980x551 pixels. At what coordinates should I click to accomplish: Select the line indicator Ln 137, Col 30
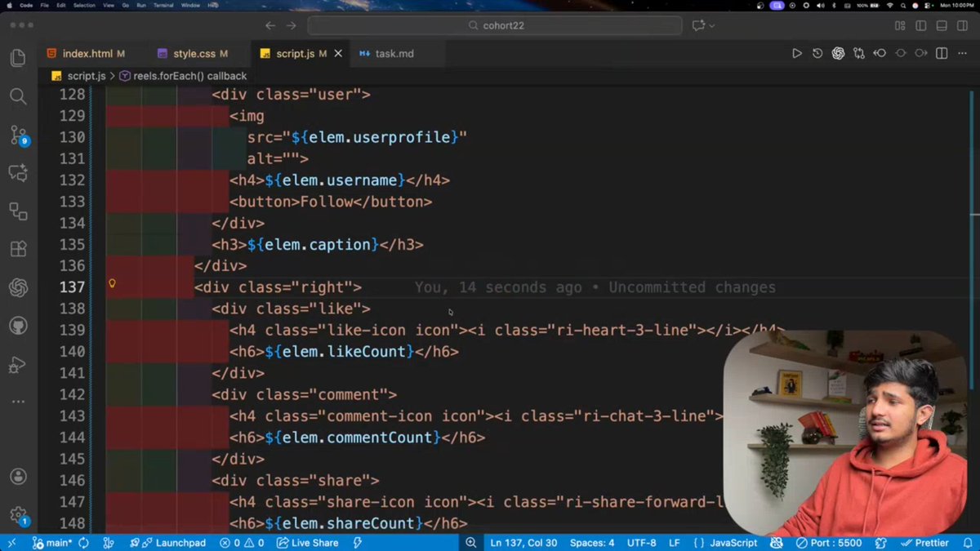click(x=521, y=542)
